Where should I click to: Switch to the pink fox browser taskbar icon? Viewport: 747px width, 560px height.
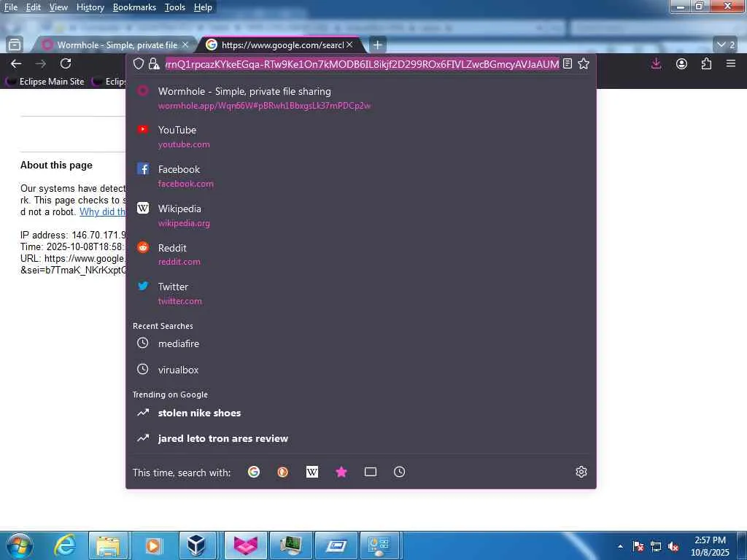[x=245, y=545]
